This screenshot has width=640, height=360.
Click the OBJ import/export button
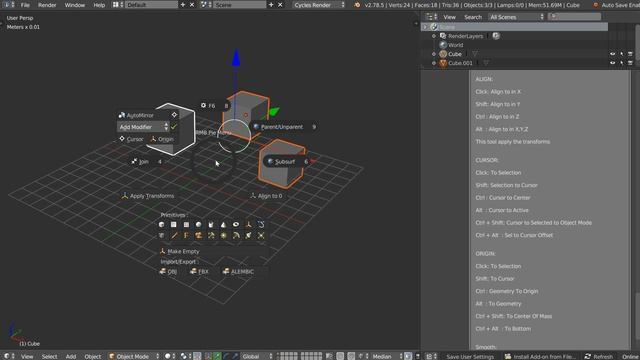coord(168,271)
